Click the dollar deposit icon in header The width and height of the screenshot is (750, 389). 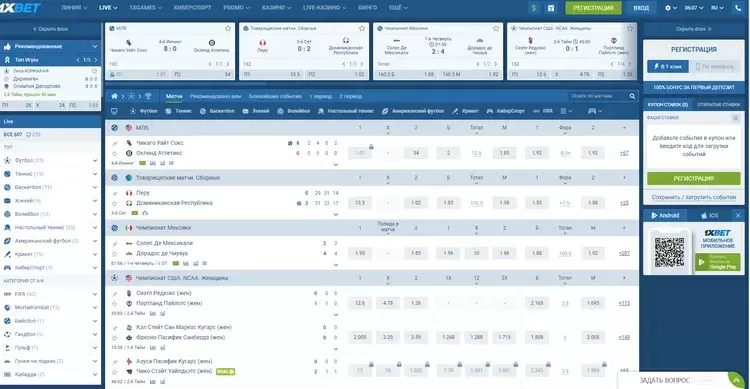pos(534,8)
